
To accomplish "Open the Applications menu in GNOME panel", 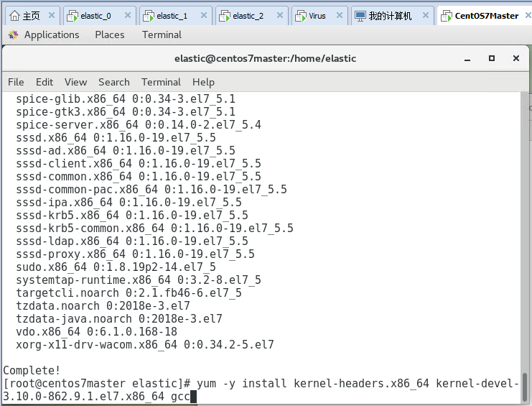I will click(x=52, y=34).
